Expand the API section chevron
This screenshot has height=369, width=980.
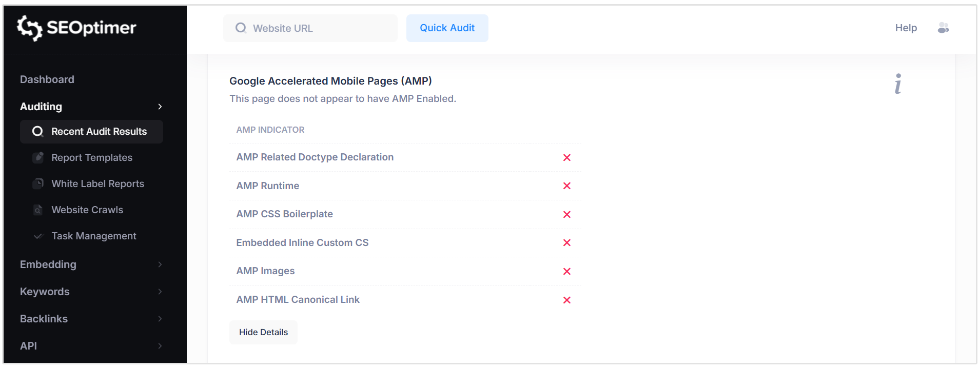pyautogui.click(x=160, y=346)
